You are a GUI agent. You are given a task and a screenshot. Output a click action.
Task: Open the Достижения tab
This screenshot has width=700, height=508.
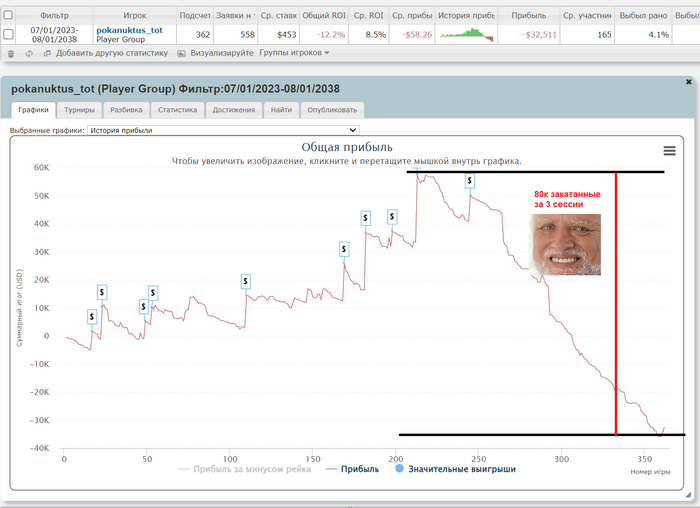234,110
